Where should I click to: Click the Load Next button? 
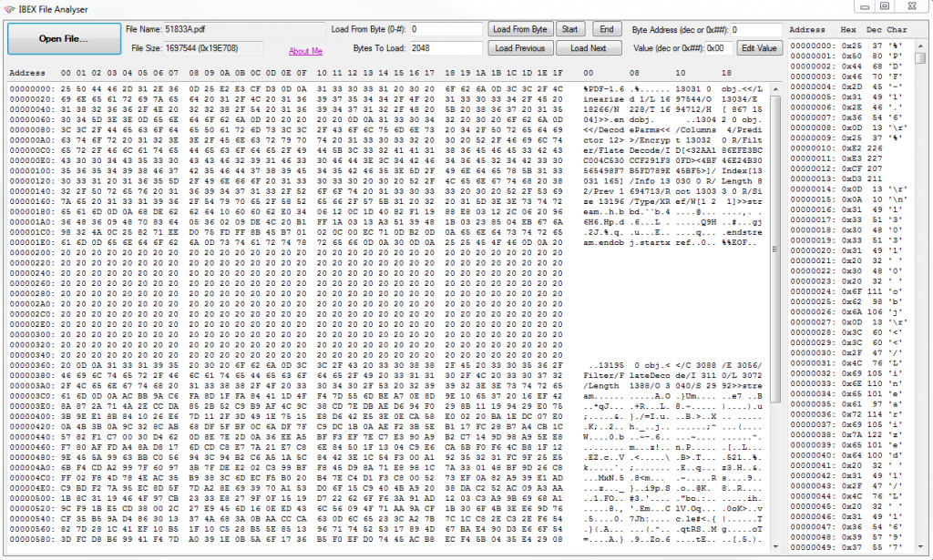click(589, 48)
